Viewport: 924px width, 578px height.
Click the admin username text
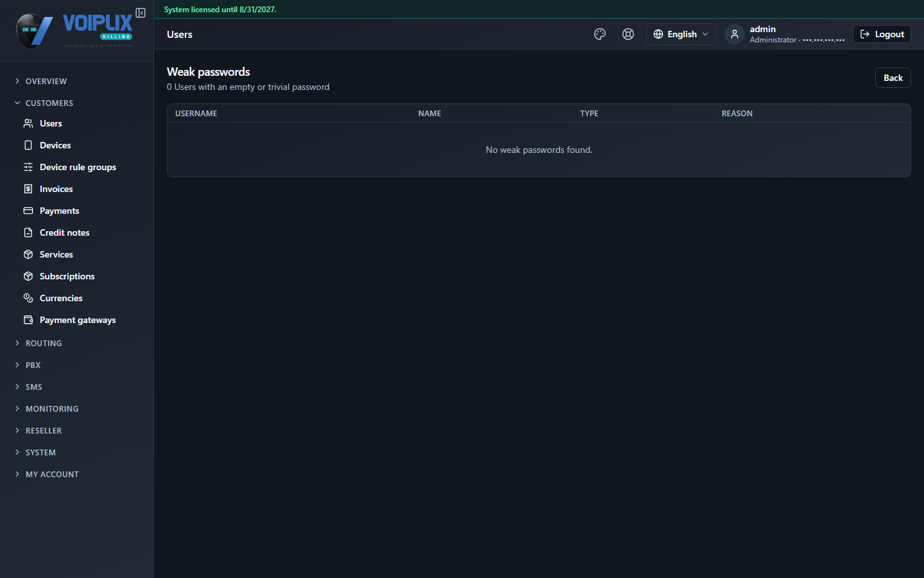tap(762, 29)
